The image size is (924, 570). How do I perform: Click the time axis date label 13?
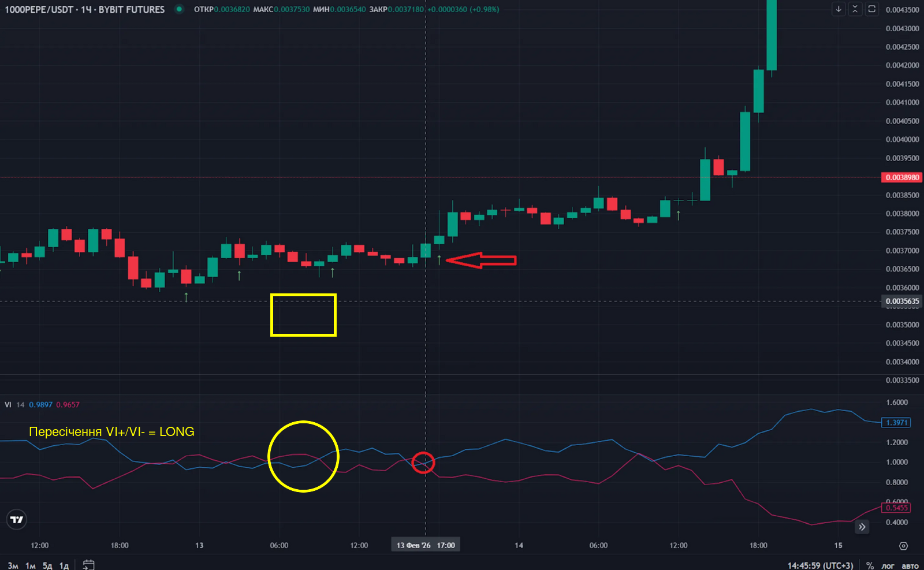(199, 545)
